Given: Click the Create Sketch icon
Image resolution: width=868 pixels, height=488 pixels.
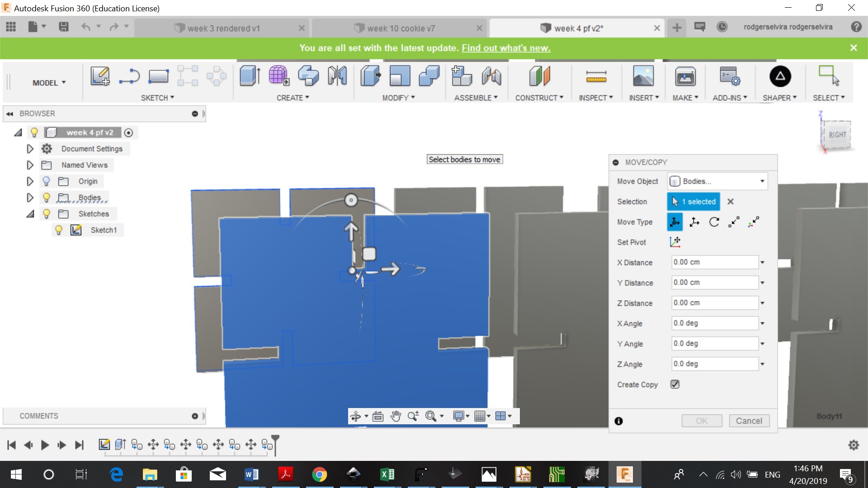Looking at the screenshot, I should pyautogui.click(x=100, y=76).
